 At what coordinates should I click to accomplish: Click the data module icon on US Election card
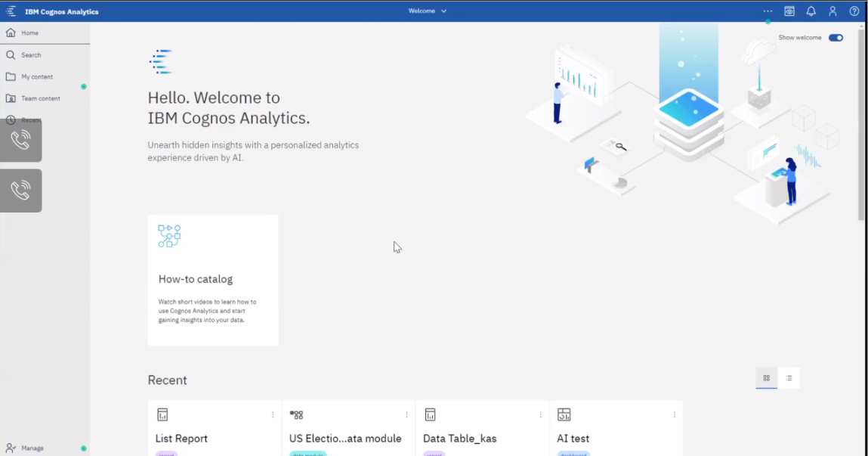[297, 414]
